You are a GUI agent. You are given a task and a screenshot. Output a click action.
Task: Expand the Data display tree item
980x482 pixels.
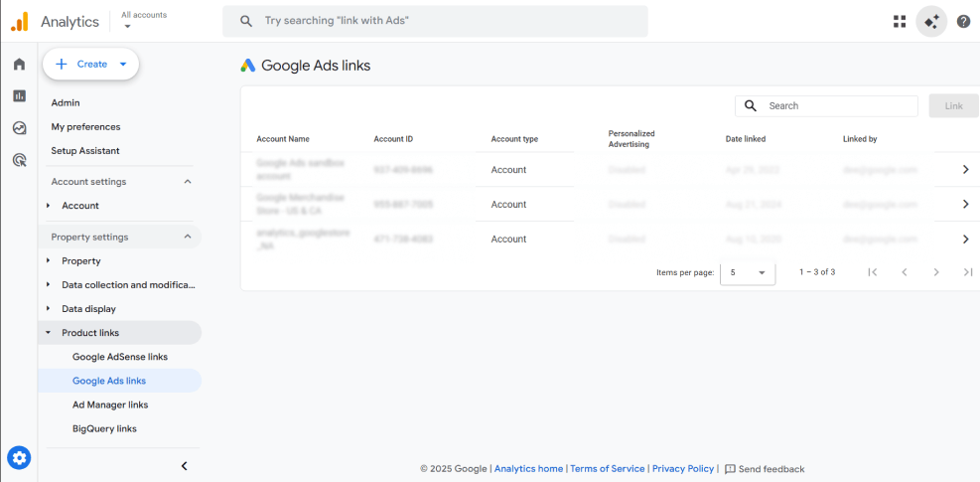(48, 309)
